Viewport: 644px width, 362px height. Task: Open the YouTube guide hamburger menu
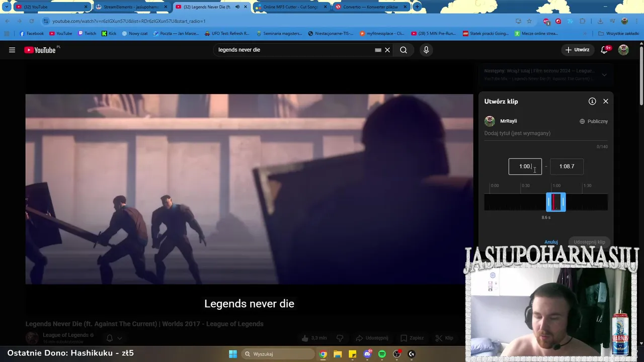pyautogui.click(x=12, y=50)
